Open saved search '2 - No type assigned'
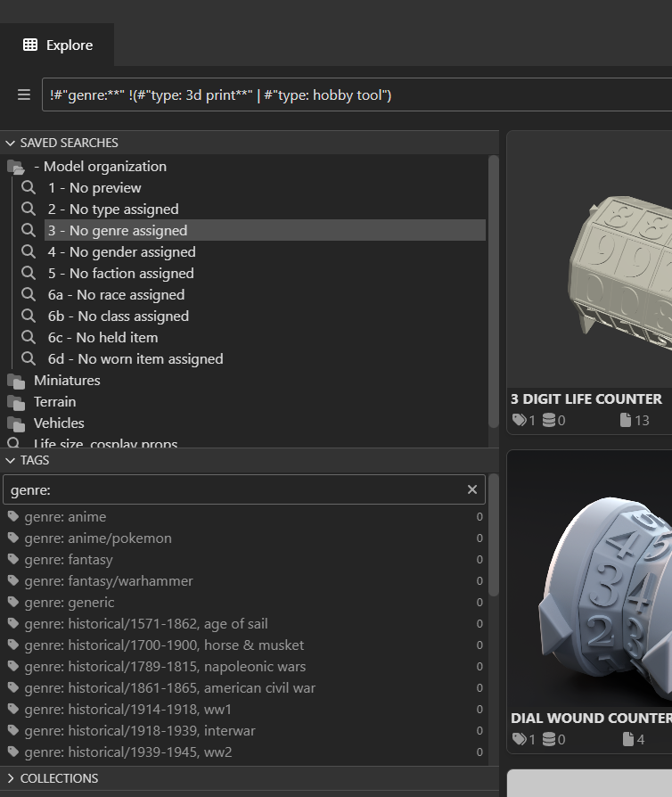 click(x=113, y=209)
